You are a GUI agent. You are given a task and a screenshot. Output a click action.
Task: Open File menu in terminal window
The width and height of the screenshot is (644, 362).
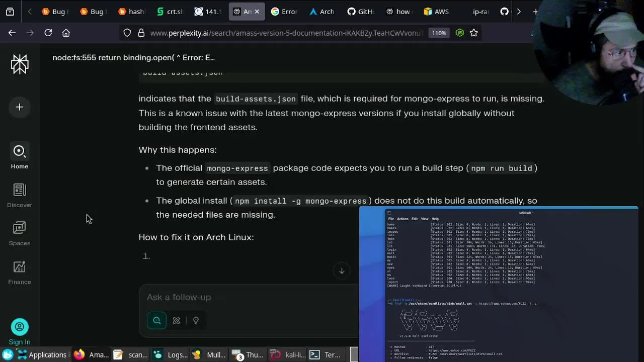coord(391,219)
